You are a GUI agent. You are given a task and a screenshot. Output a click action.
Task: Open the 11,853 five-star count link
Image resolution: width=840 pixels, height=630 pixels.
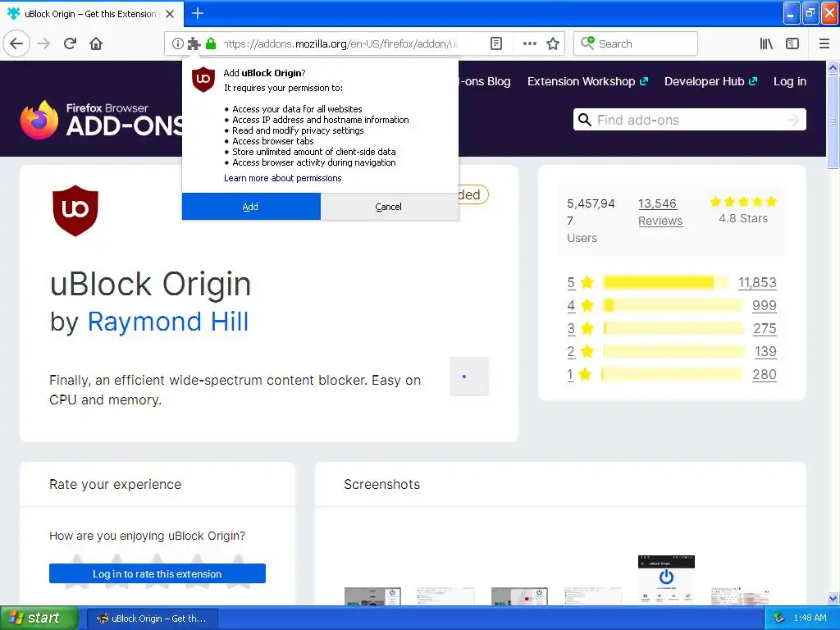pos(757,282)
